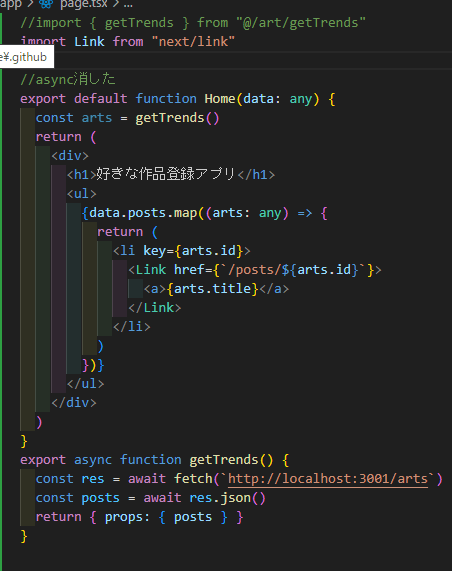This screenshot has width=452, height=571.
Task: Click the Link import identifier
Action: pos(89,42)
